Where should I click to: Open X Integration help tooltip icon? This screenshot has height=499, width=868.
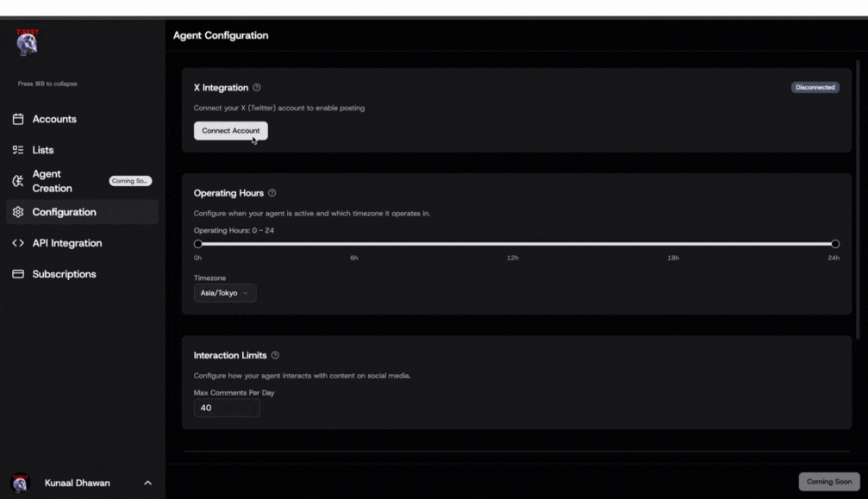tap(257, 88)
